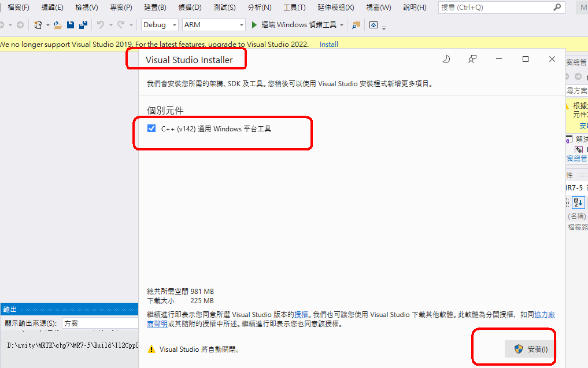Click the open file folder icon
588x368 pixels.
(x=57, y=25)
